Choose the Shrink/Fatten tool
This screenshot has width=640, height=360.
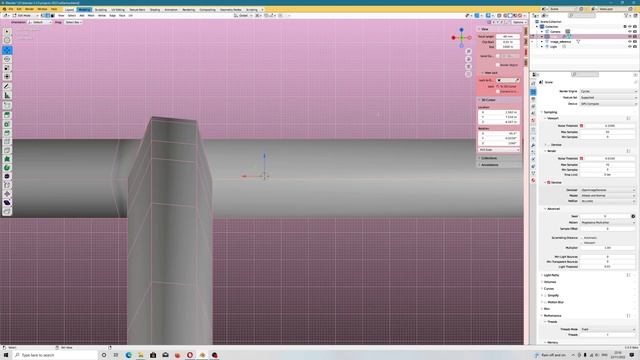pos(7,194)
